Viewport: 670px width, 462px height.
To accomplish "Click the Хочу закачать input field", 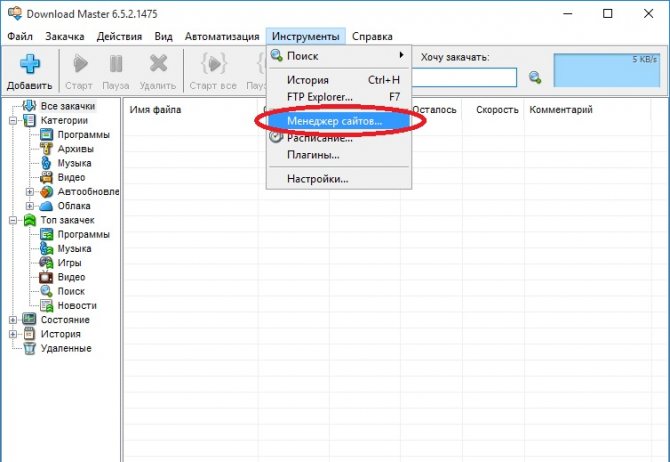I will (463, 77).
